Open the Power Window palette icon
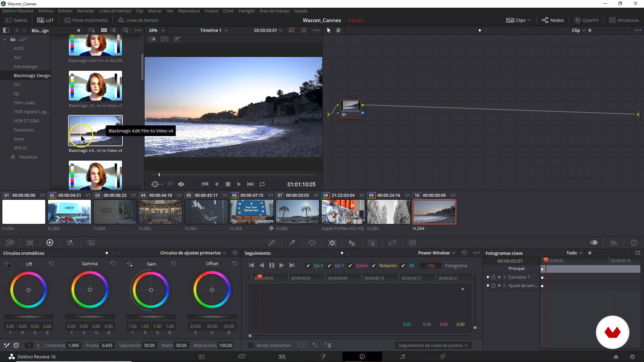 point(312,243)
